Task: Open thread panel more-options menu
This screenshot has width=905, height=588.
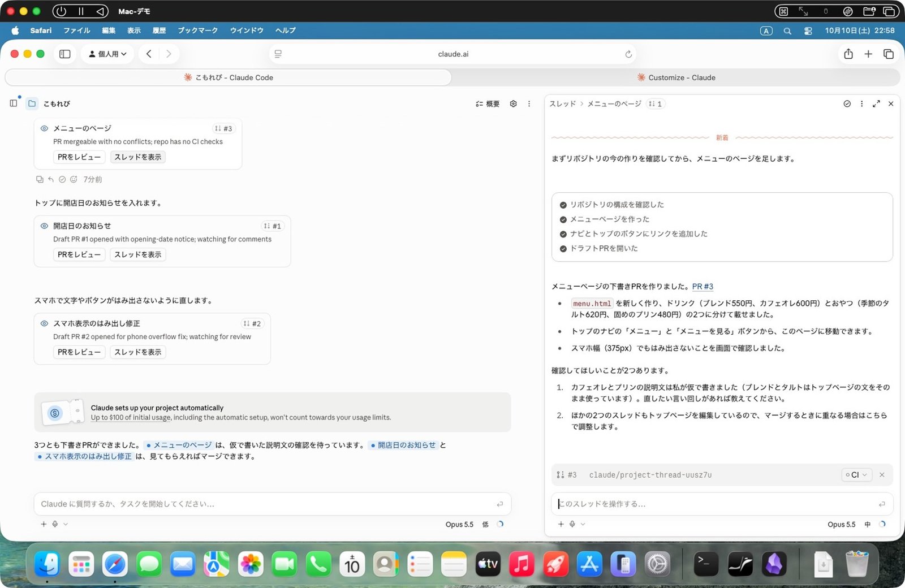Action: click(861, 104)
